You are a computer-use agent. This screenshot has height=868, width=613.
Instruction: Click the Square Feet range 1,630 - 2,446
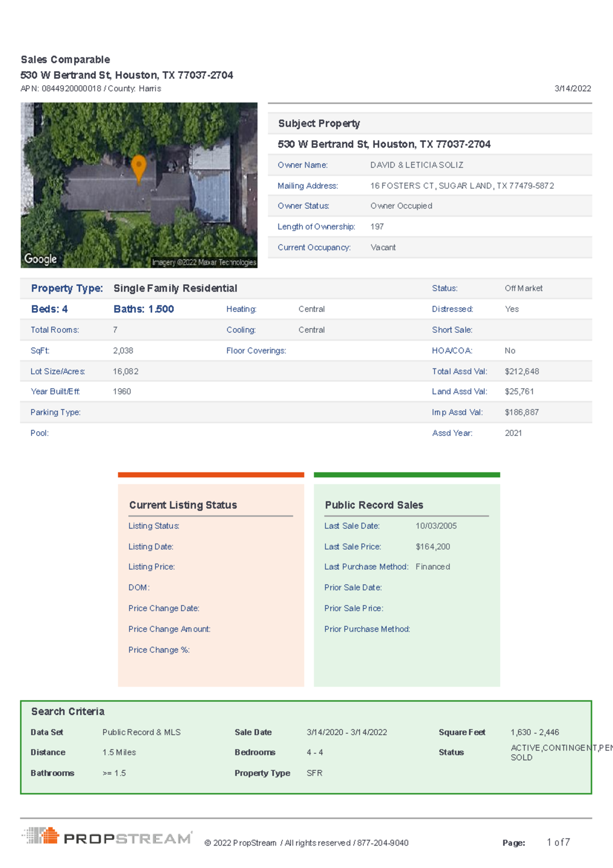[535, 733]
